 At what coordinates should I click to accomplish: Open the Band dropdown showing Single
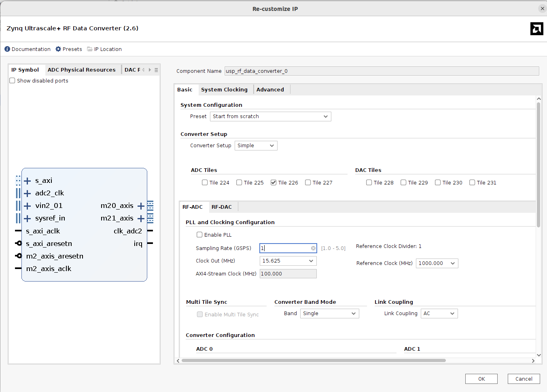pos(329,314)
